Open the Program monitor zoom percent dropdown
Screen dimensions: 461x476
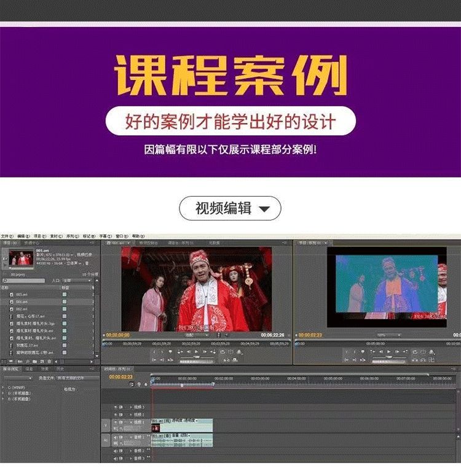[388, 335]
